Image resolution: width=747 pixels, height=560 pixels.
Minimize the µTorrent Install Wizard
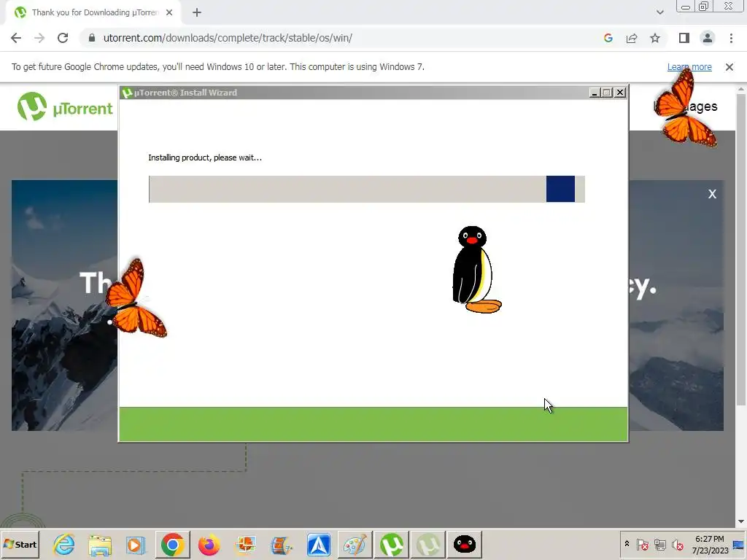click(x=594, y=93)
